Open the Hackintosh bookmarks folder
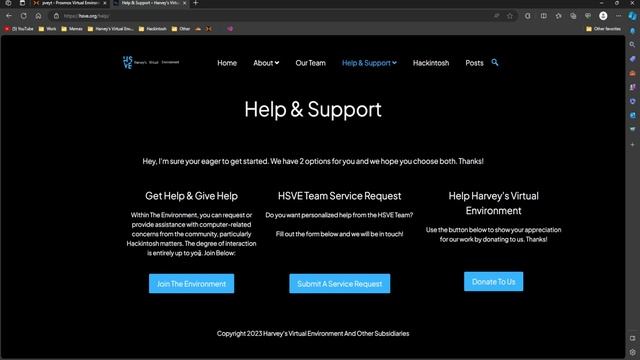 tap(153, 29)
